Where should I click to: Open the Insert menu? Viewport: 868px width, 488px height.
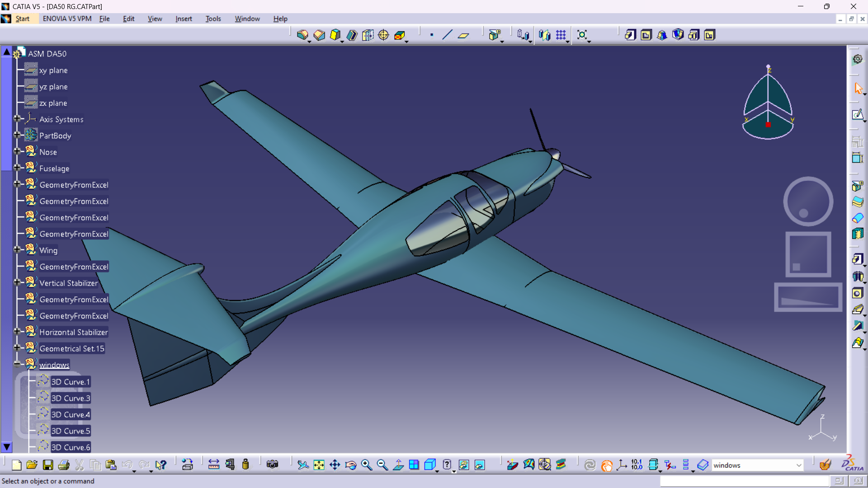[x=184, y=19]
